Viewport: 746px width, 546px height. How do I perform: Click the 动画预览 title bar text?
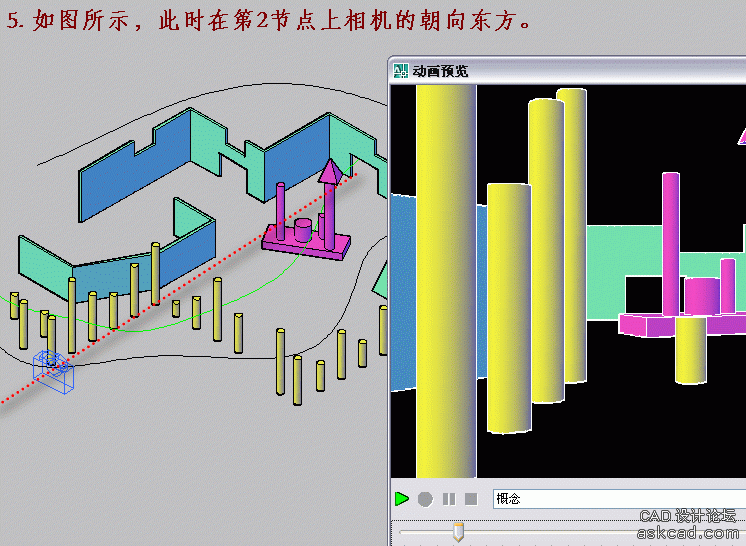pos(440,71)
